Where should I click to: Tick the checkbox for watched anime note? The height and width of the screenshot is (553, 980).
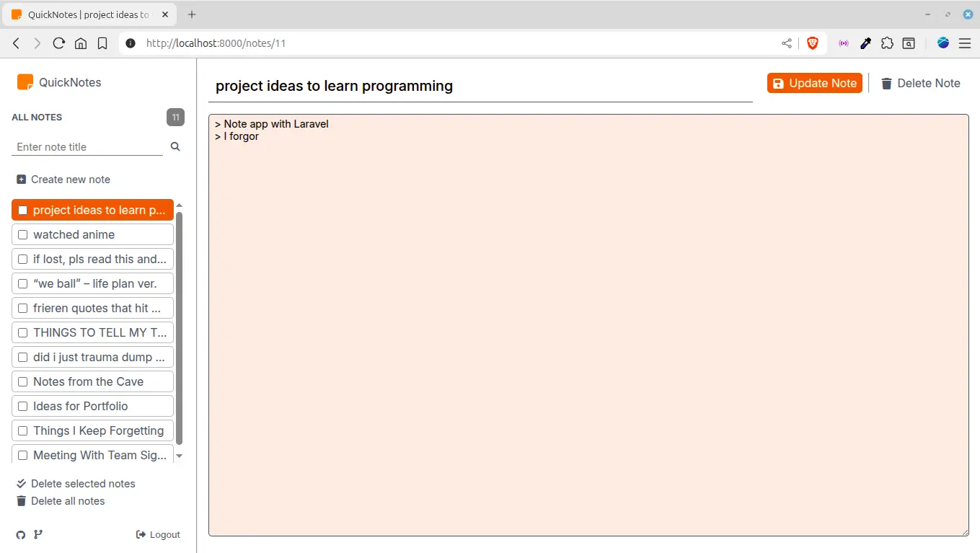click(23, 235)
